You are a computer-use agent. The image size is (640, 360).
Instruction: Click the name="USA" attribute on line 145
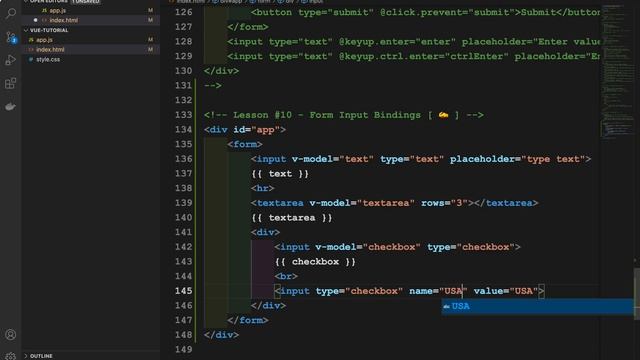(x=438, y=291)
